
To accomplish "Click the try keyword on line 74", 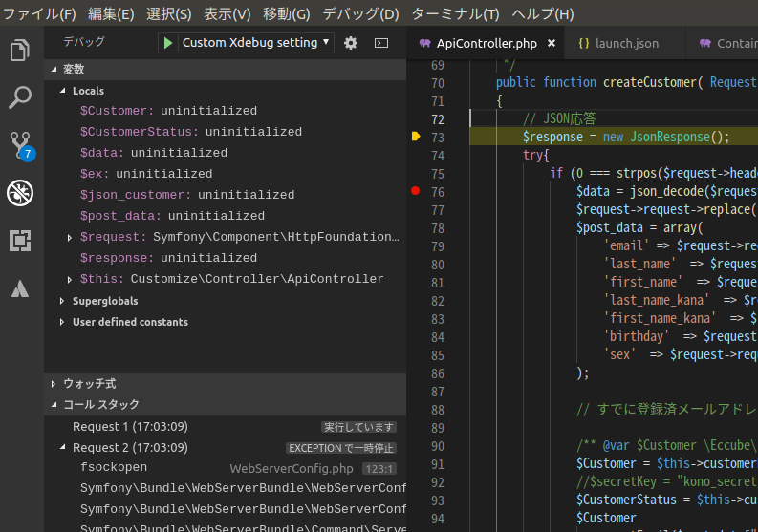I will coord(533,155).
